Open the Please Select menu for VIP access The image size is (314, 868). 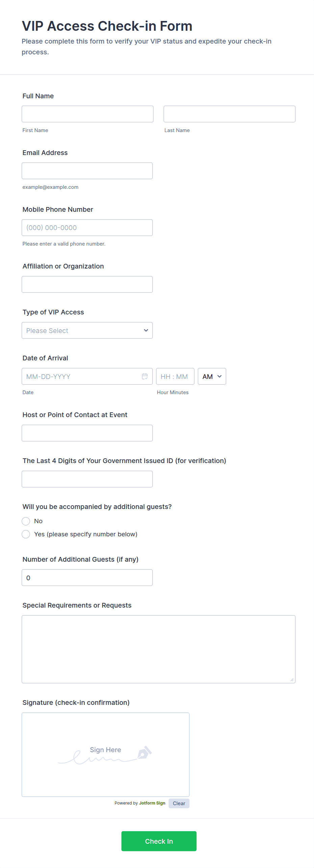87,330
